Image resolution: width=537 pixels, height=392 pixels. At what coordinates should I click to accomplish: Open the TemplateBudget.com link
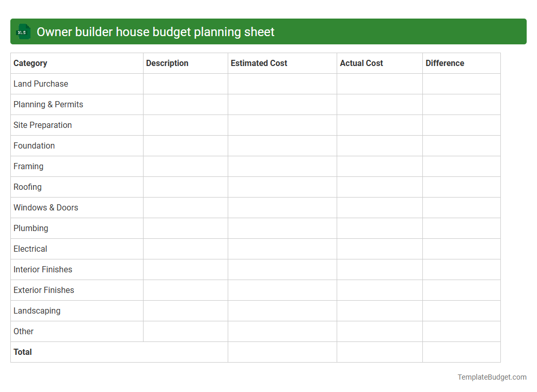pos(491,377)
